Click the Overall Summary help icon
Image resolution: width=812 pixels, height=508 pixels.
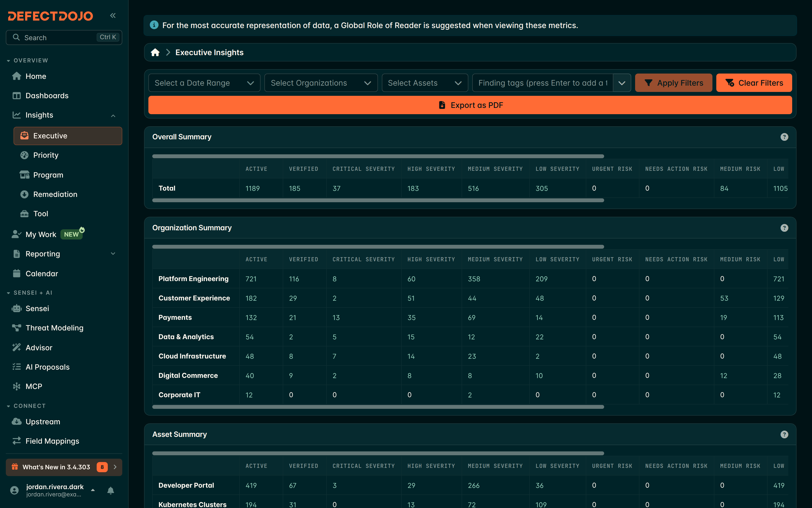784,137
